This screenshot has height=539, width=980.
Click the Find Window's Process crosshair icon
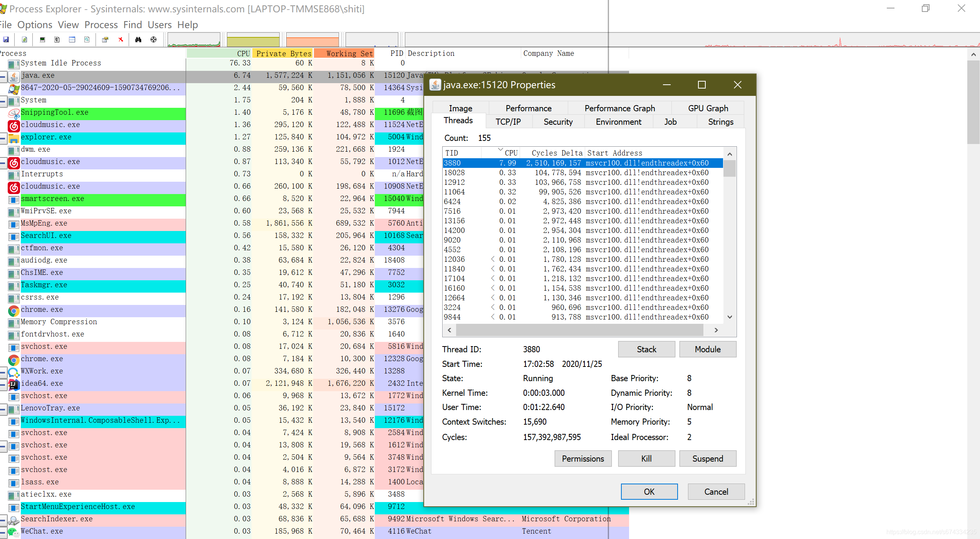(153, 40)
